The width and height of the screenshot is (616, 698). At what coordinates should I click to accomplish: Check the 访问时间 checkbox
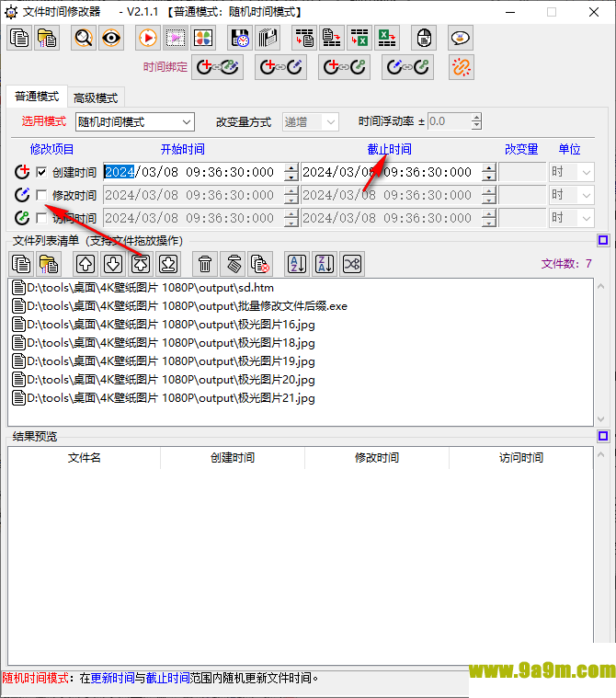(x=42, y=218)
